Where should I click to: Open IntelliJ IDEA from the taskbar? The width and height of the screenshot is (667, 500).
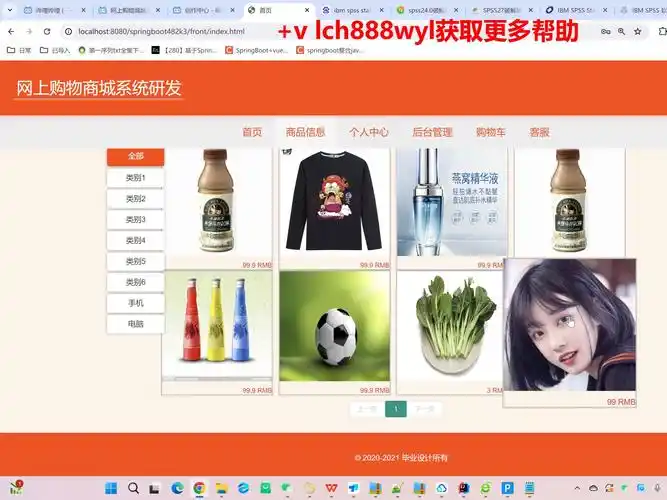(x=464, y=488)
